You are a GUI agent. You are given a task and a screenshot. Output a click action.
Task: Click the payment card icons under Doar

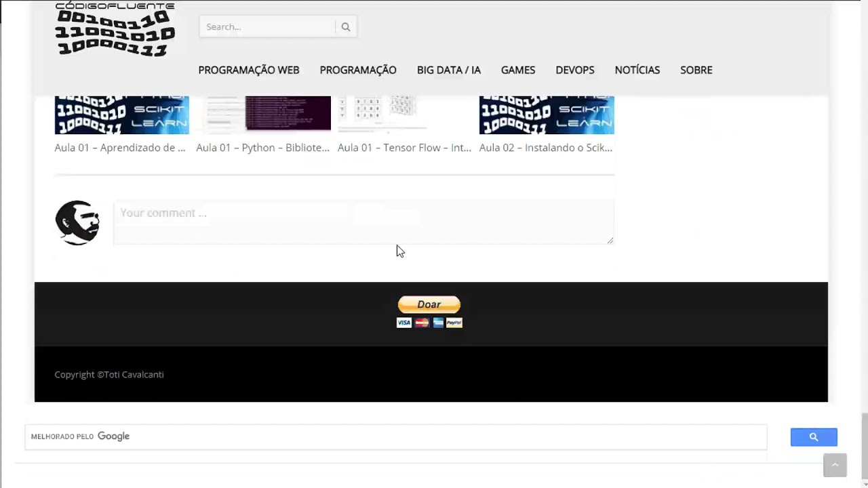click(x=429, y=323)
